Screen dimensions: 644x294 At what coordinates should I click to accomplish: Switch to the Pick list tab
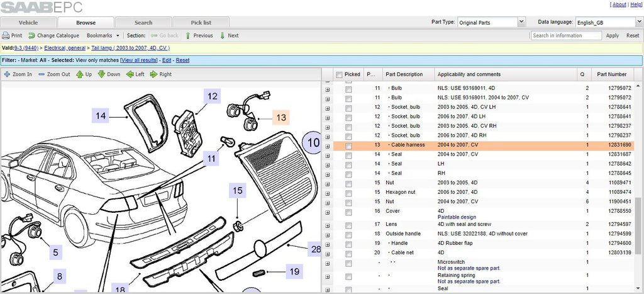tap(201, 23)
